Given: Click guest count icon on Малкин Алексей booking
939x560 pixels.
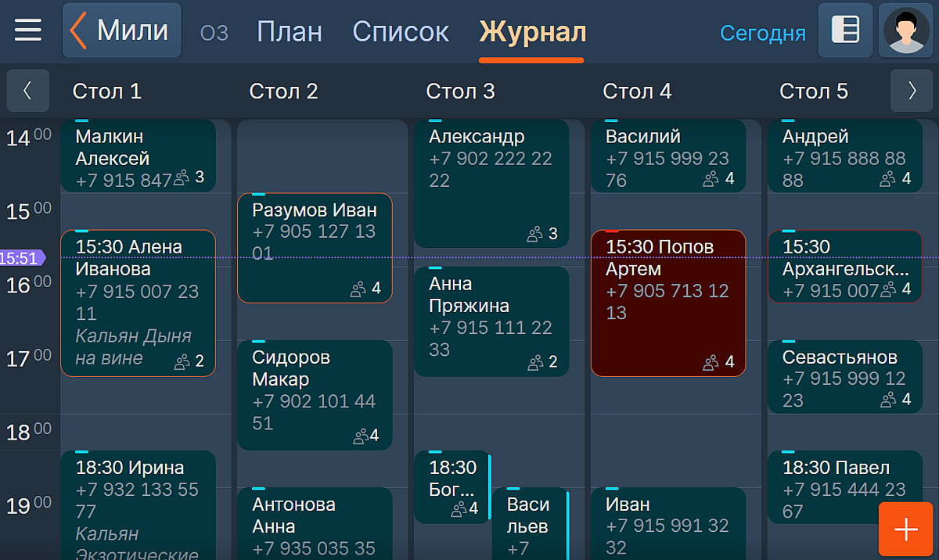Looking at the screenshot, I should point(182,178).
